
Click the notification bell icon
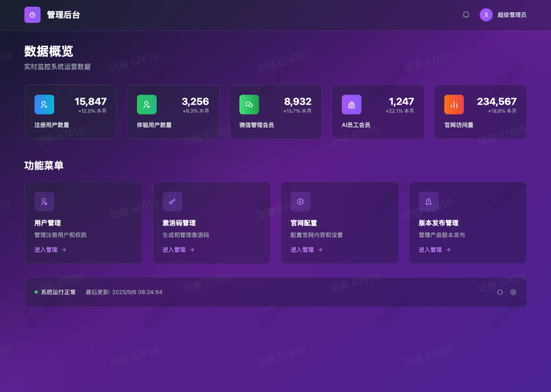coord(466,15)
